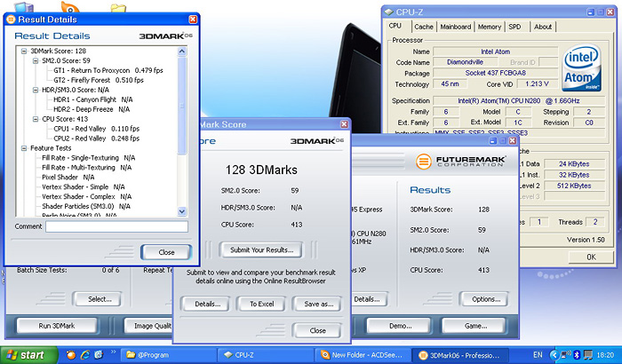The width and height of the screenshot is (622, 364).
Task: Open the Windows start menu
Action: click(x=28, y=355)
